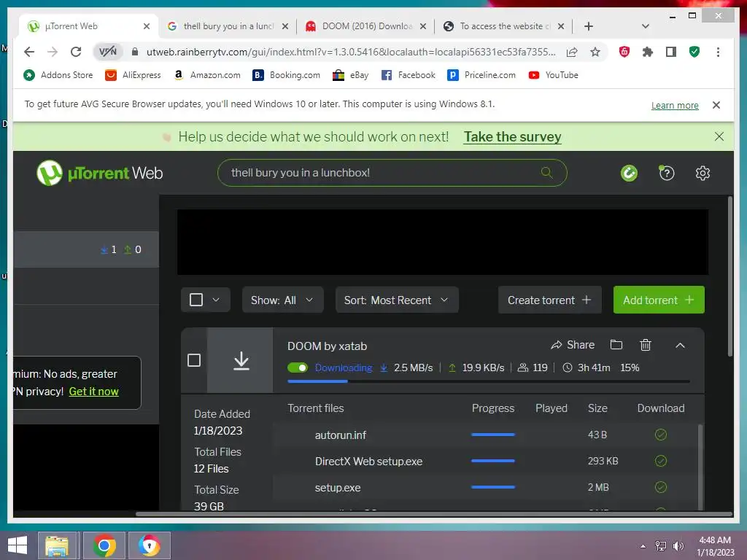Click the autorun.inf progress bar
Viewport: 747px width, 560px height.
point(492,435)
